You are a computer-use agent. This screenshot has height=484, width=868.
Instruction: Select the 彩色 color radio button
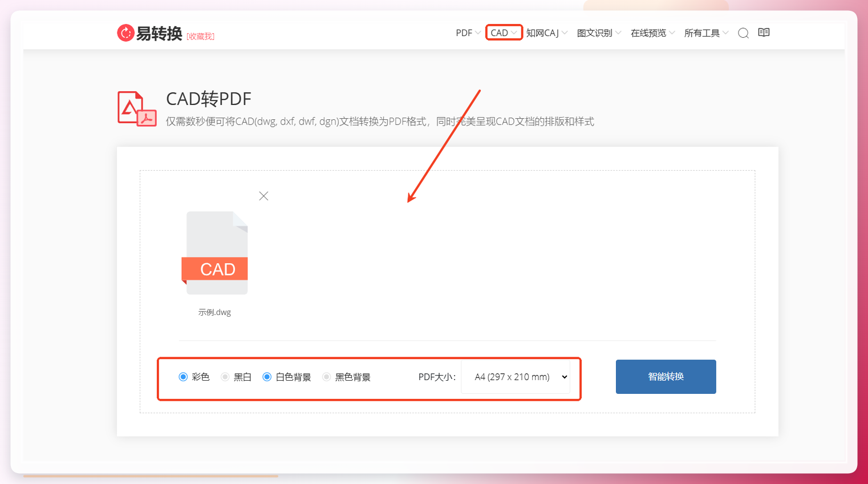point(183,377)
